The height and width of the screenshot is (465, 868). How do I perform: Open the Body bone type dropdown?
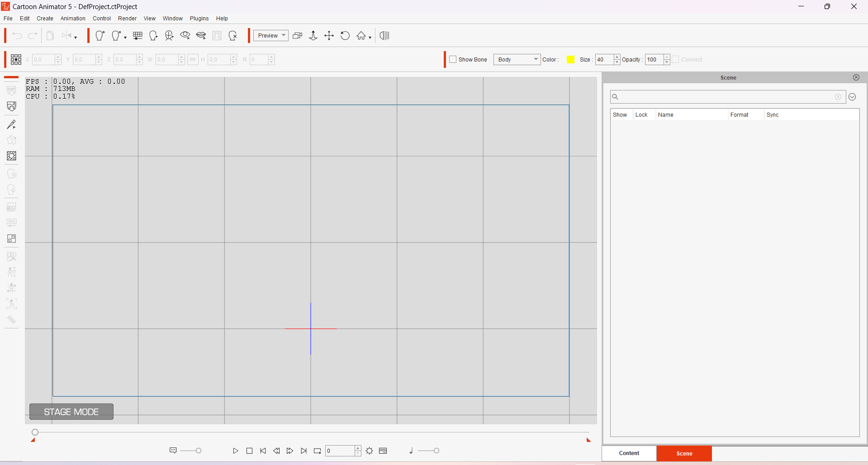[517, 59]
